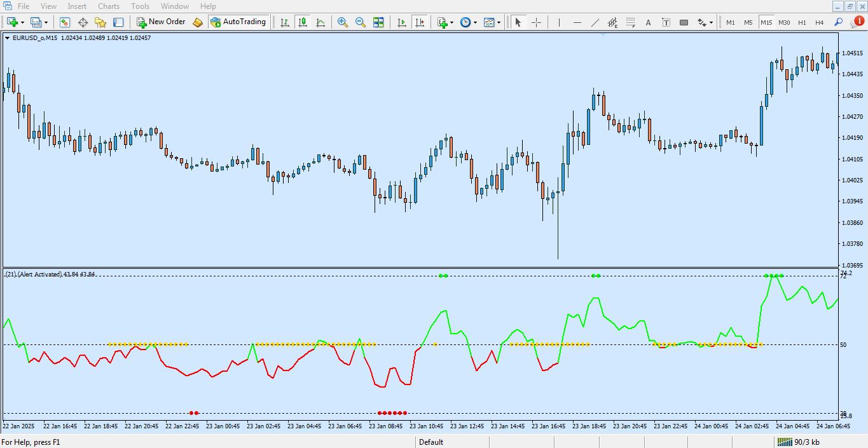The height and width of the screenshot is (448, 868).
Task: Toggle the chart Auto Scroll button
Action: click(401, 22)
